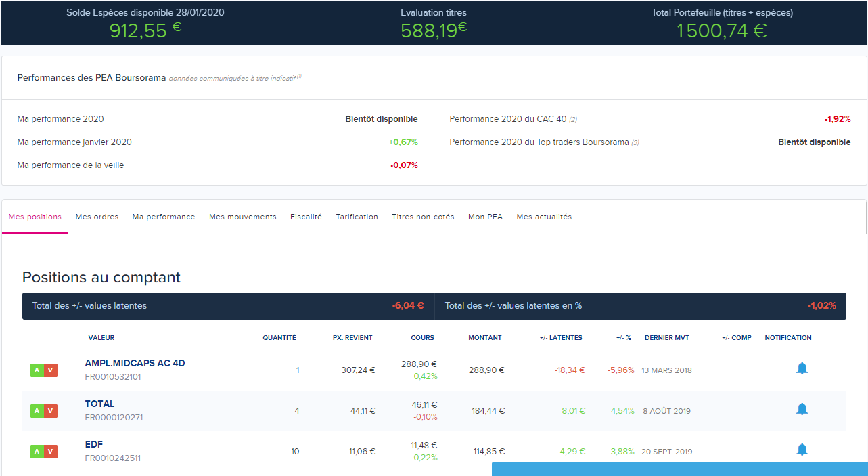
Task: Open the TOTAL stock link
Action: click(x=99, y=404)
